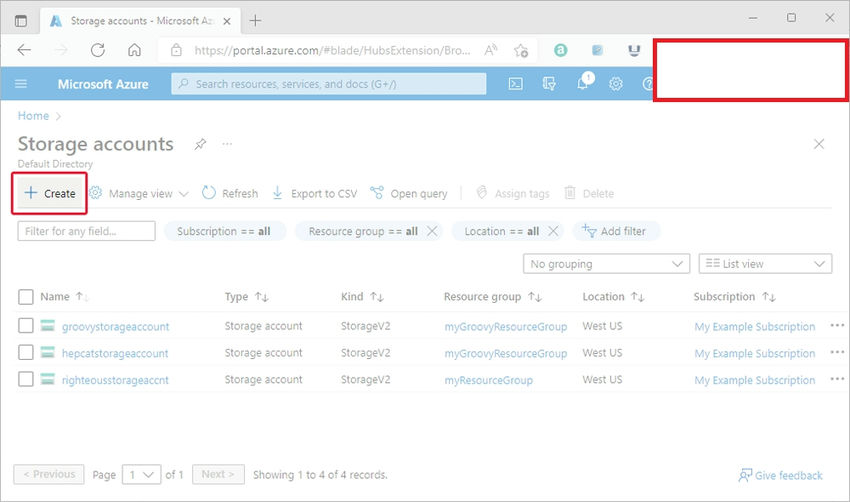Viewport: 850px width, 502px height.
Task: Add this page to favorites star icon
Action: [521, 50]
